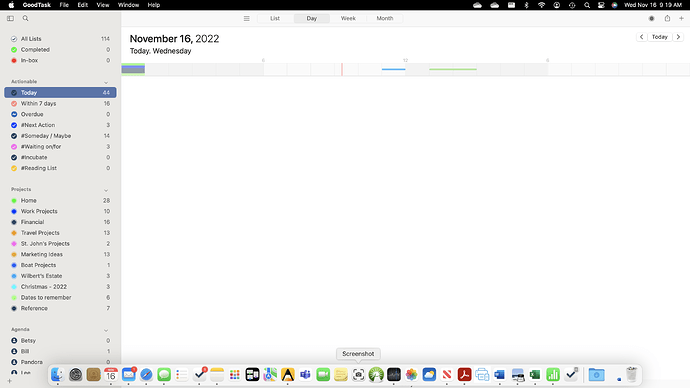Open Mail from the dock

128,375
